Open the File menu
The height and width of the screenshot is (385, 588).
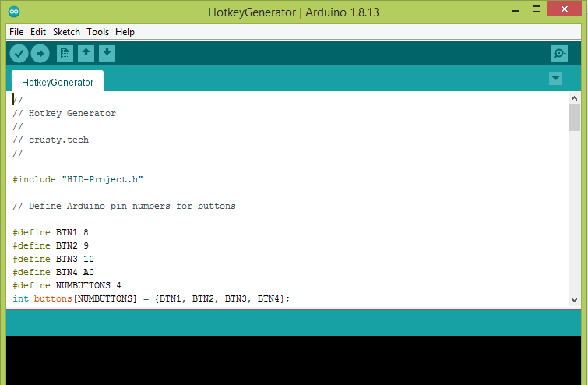click(x=16, y=32)
